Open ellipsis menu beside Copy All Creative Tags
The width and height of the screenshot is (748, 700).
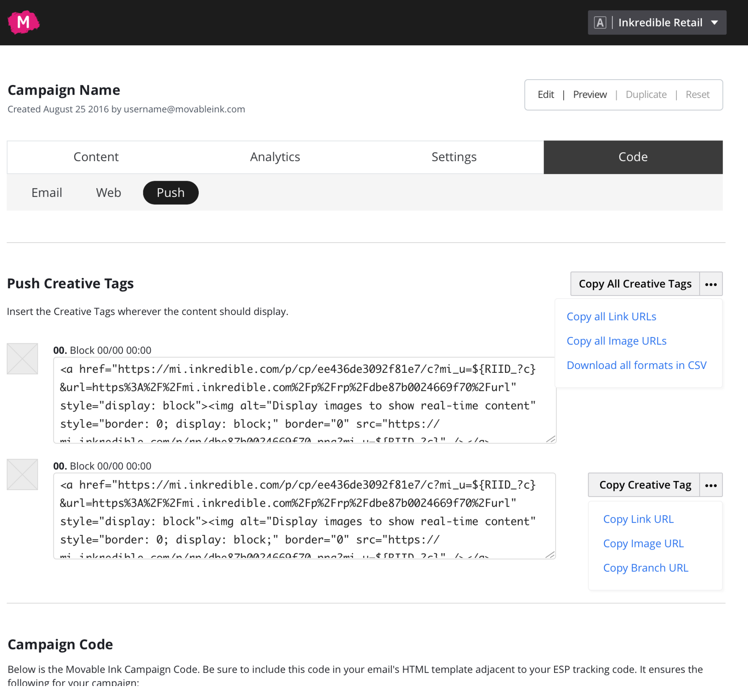tap(710, 284)
